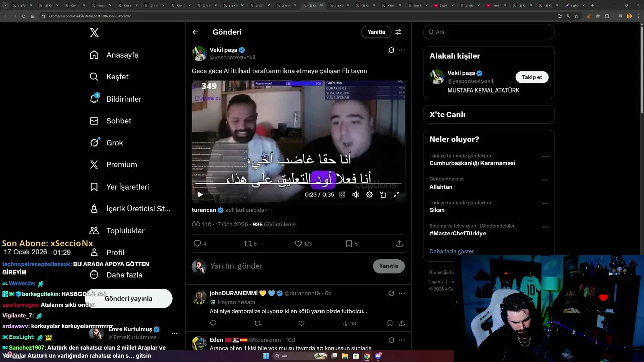The image size is (644, 362).
Task: Open account menu dots beside Emre Kurtulmuş
Action: pyautogui.click(x=174, y=333)
